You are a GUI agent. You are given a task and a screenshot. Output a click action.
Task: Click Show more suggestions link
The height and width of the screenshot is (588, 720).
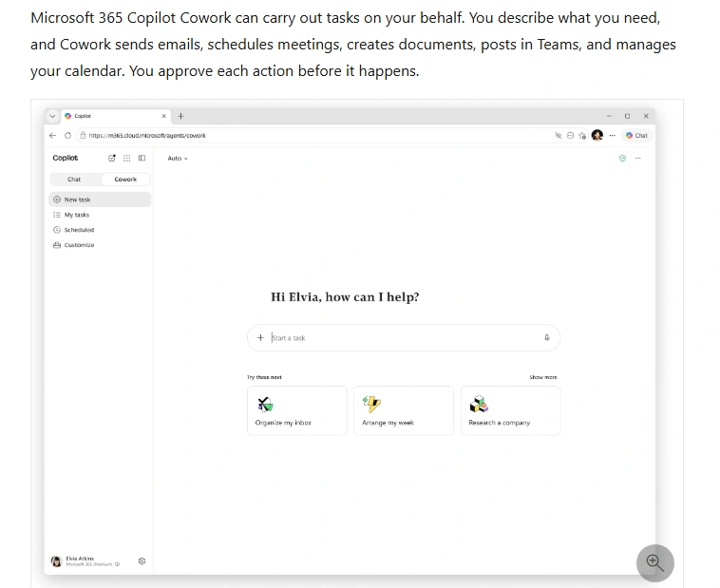pyautogui.click(x=543, y=377)
